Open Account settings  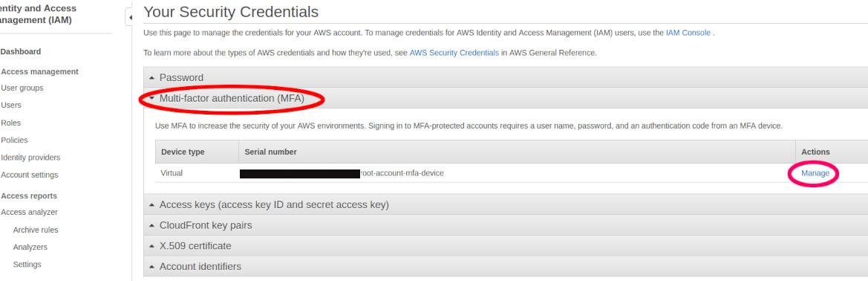point(30,175)
